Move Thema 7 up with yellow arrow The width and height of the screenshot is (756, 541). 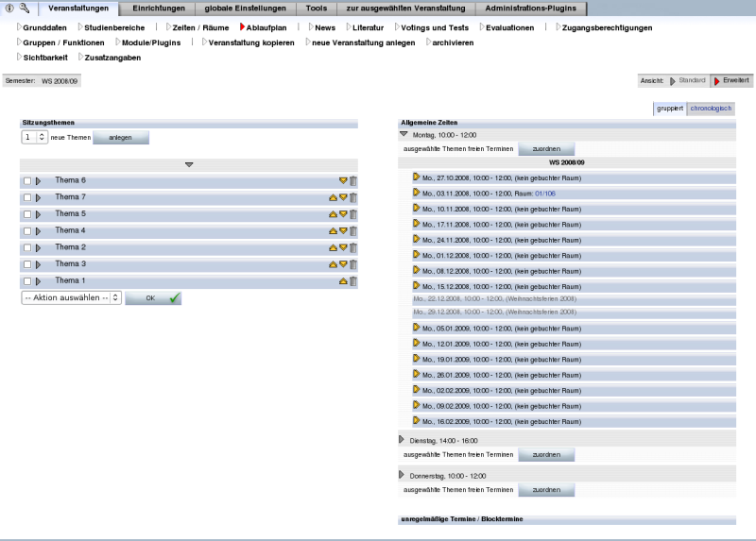tap(333, 198)
